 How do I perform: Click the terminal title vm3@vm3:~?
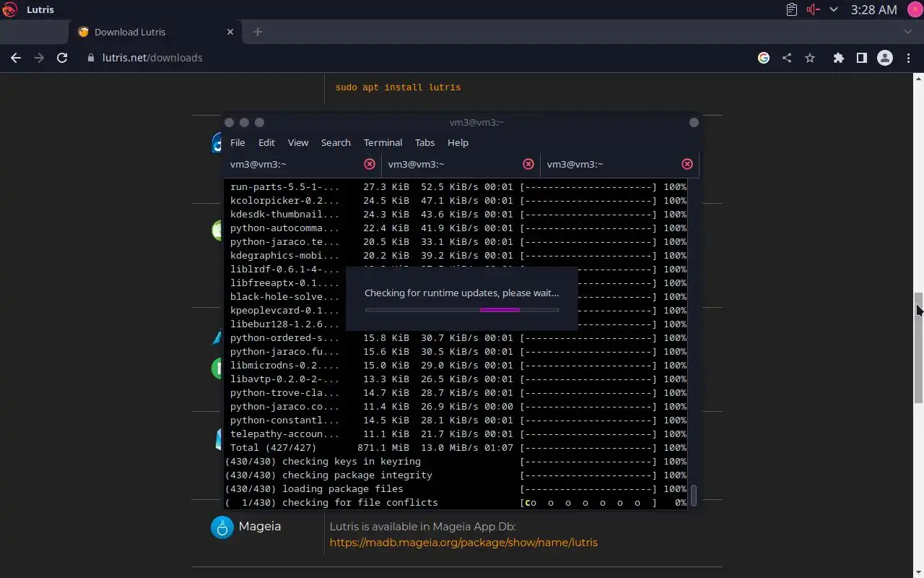point(476,122)
